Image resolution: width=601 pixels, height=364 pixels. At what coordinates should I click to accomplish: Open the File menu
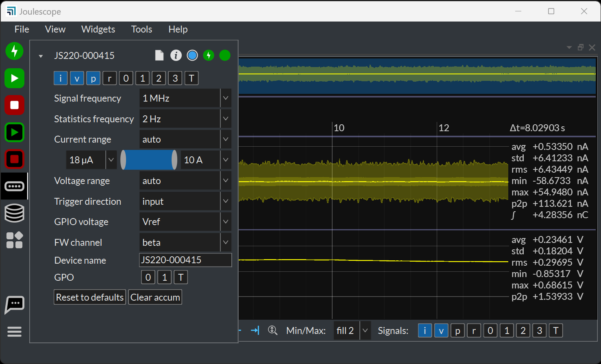pyautogui.click(x=22, y=29)
